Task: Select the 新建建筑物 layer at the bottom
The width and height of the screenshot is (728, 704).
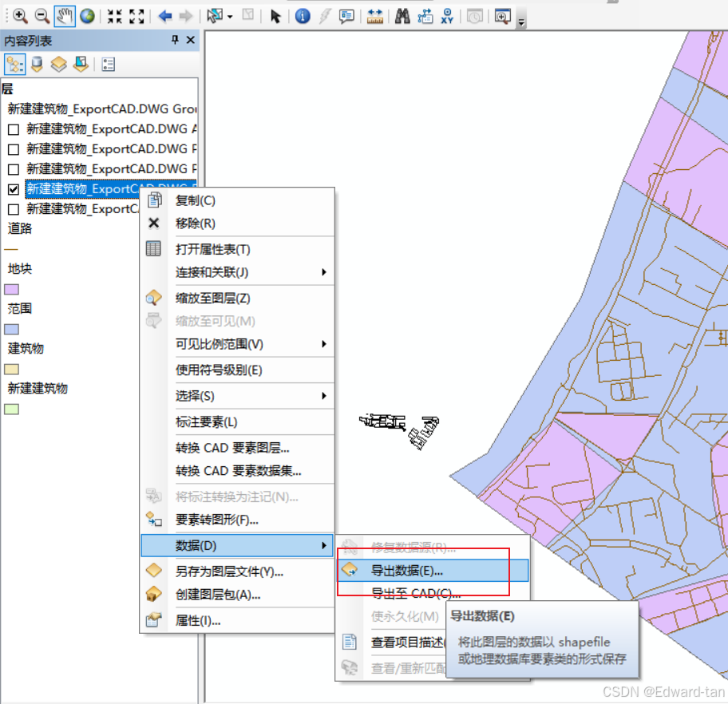Action: tap(38, 388)
